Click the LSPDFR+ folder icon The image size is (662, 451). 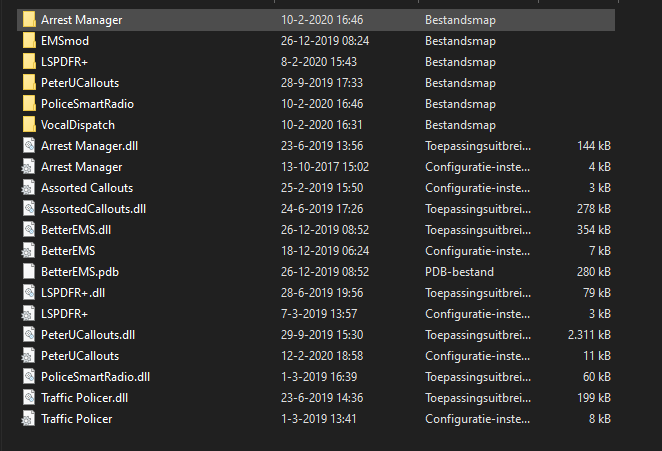(29, 62)
